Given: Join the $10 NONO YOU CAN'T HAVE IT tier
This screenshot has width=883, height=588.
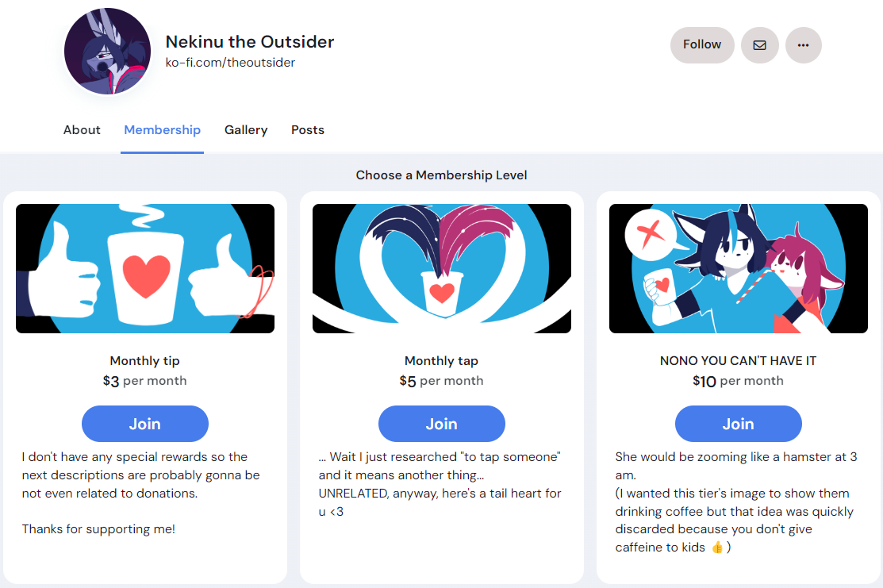Looking at the screenshot, I should (x=739, y=424).
